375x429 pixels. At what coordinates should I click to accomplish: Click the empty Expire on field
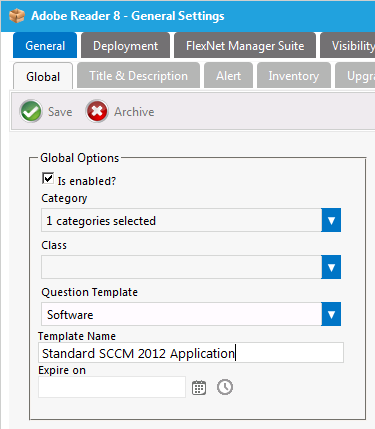(112, 387)
